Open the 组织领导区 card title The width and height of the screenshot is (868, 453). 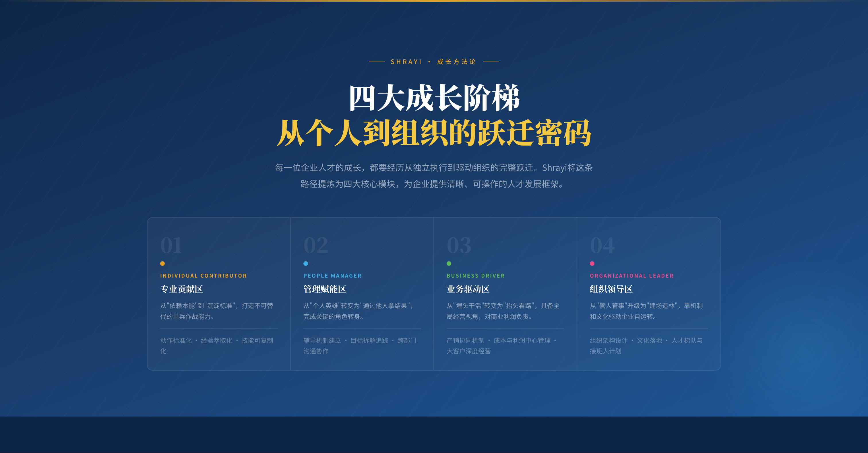(611, 289)
